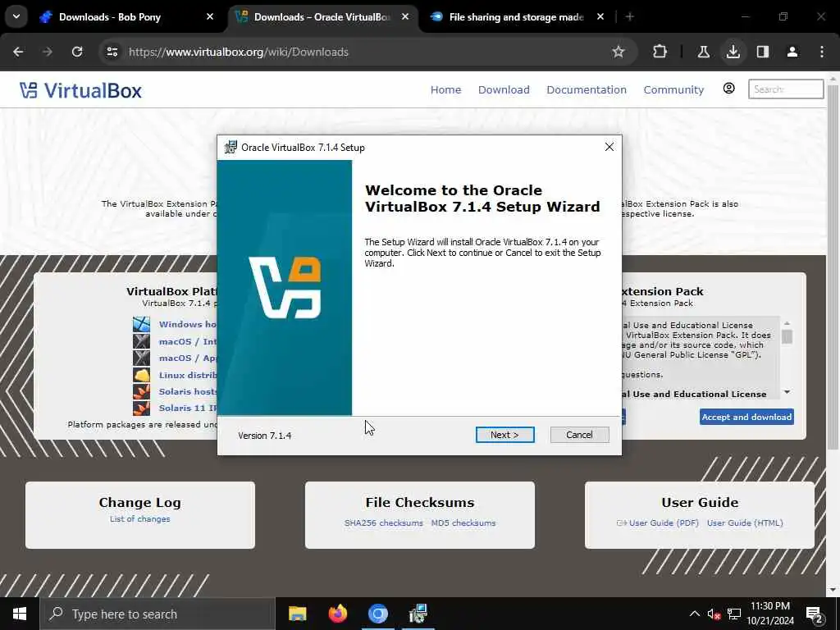Open the tab search dropdown arrow
Viewport: 840px width, 630px height.
click(x=16, y=16)
